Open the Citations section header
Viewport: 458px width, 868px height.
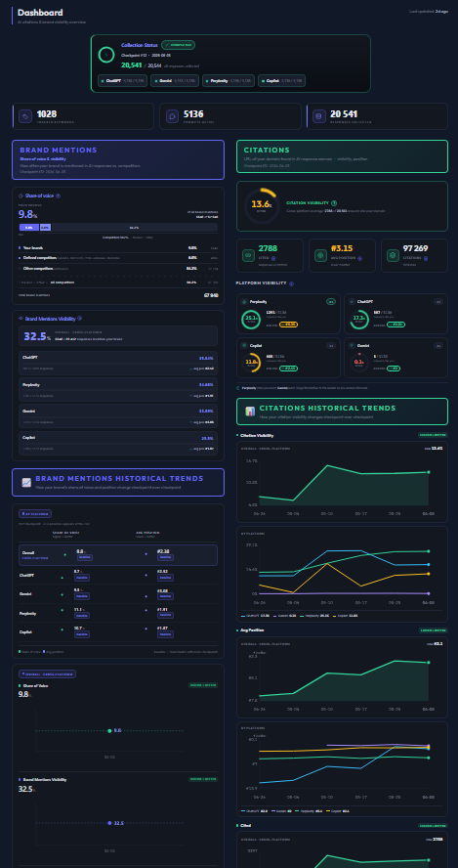point(342,156)
